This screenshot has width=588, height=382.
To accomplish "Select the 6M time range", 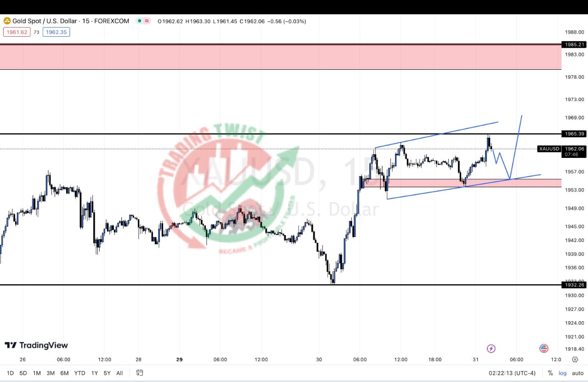I will pos(64,373).
